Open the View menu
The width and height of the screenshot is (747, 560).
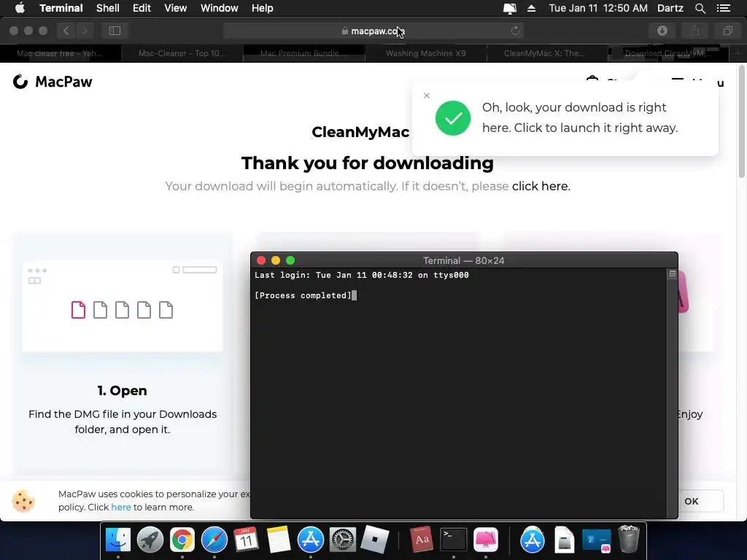[175, 8]
